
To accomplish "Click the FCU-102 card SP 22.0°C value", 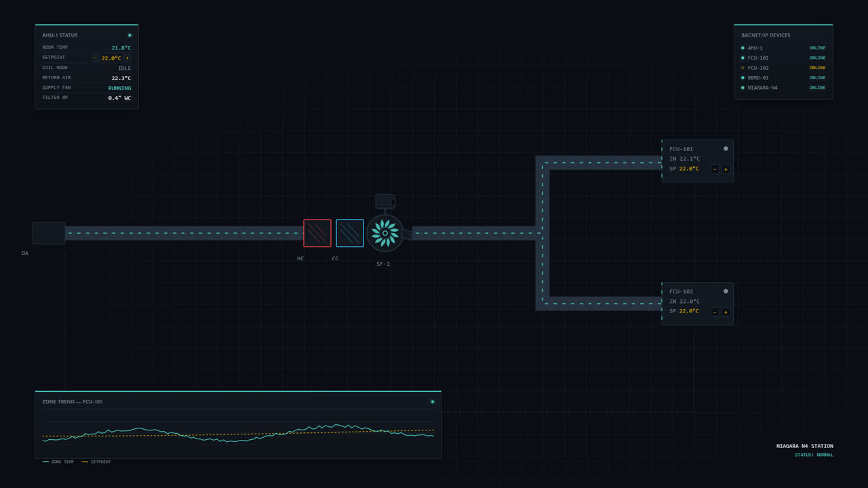I will 689,311.
